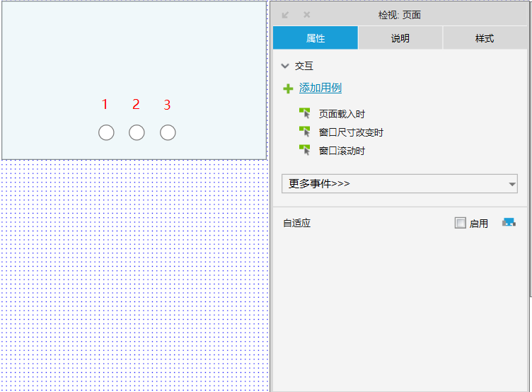Click the event icon beside 窗口滚动时
The height and width of the screenshot is (392, 532).
coord(305,150)
